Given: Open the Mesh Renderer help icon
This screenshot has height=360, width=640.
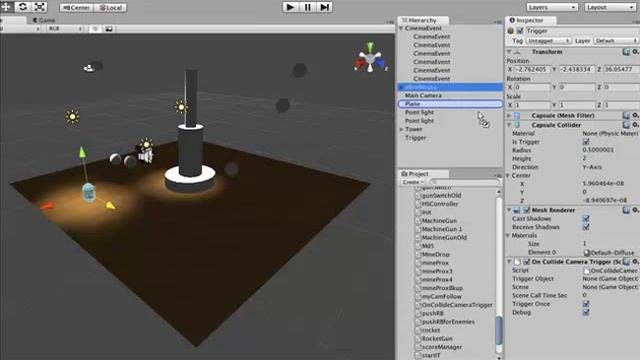Looking at the screenshot, I should coord(626,210).
